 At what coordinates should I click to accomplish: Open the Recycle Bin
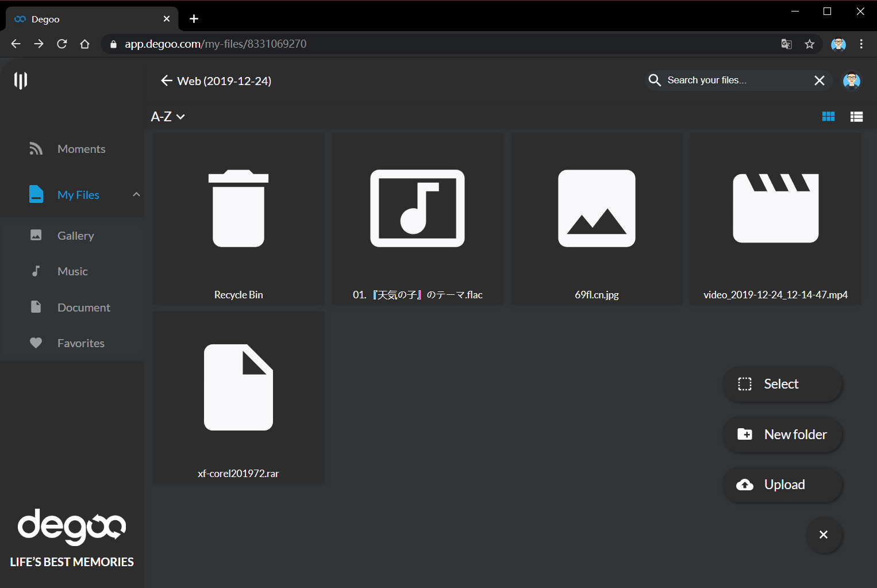pos(239,219)
